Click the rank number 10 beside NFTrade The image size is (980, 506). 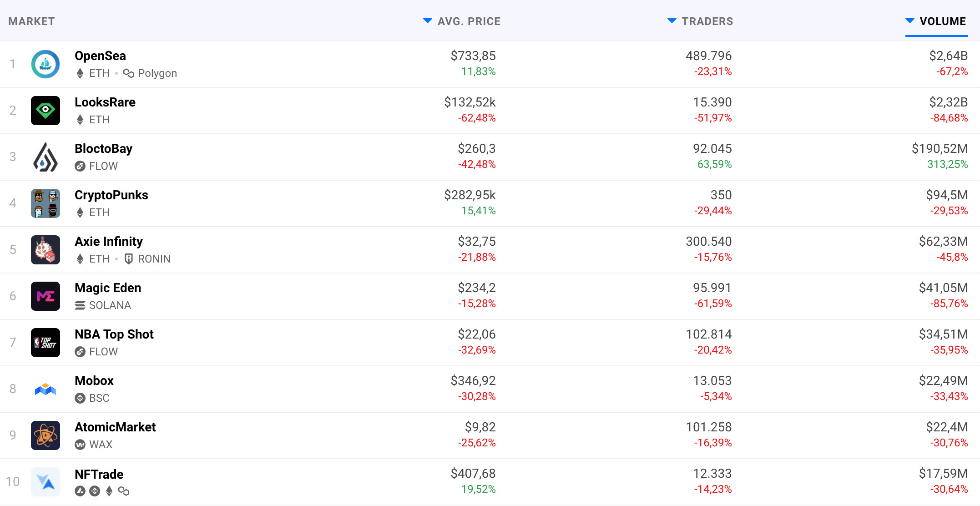(x=13, y=482)
